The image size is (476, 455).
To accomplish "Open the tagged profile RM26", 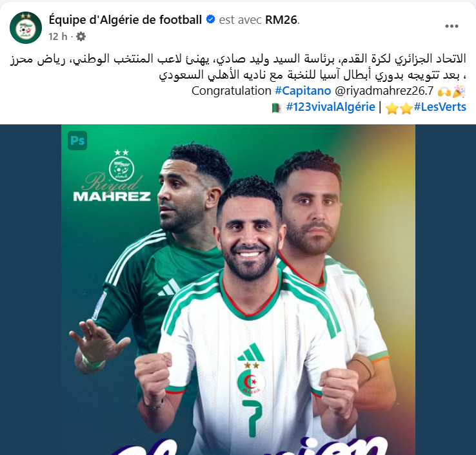I will point(281,20).
